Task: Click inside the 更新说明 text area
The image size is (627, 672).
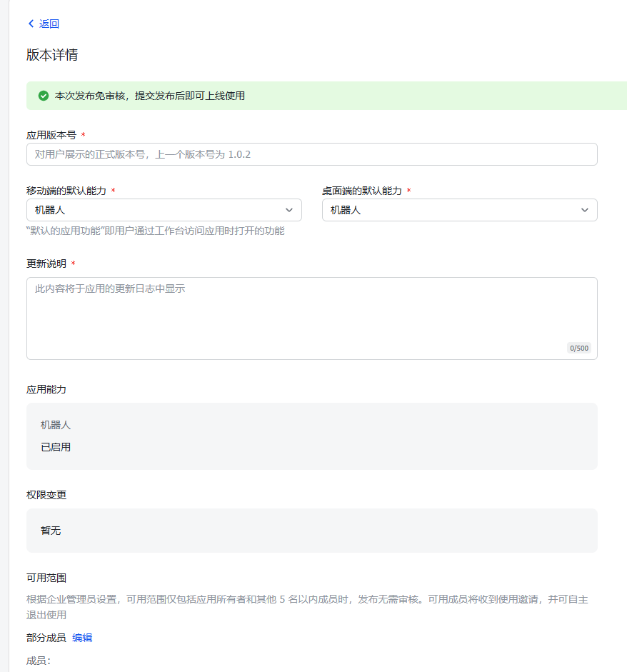Action: 312,314
